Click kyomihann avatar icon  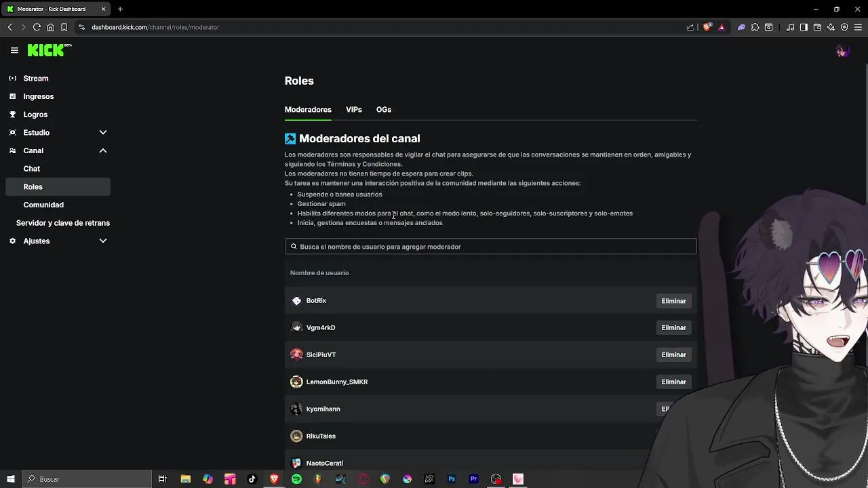click(x=296, y=409)
